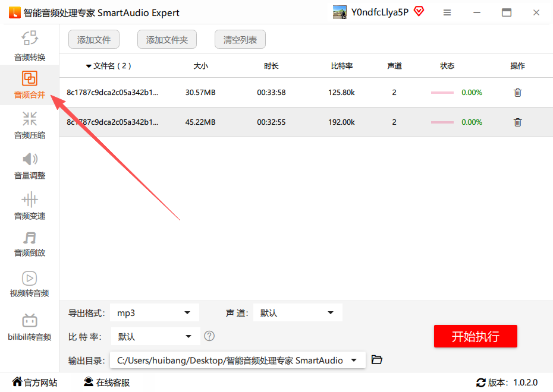
Task: Delete the 45.22MB file using trash icon
Action: 517,122
